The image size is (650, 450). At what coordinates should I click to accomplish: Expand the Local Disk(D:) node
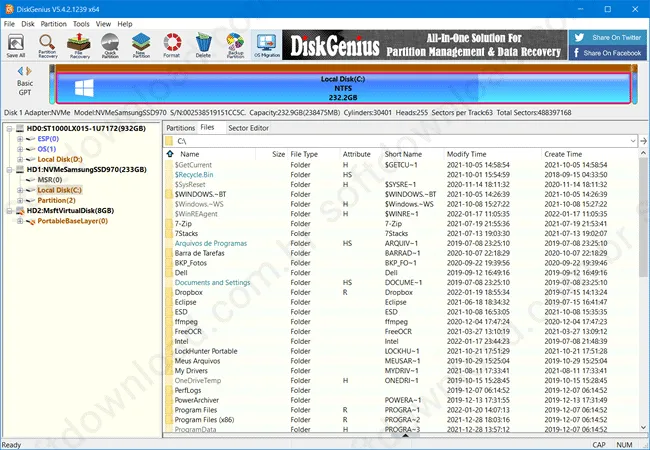coord(19,160)
